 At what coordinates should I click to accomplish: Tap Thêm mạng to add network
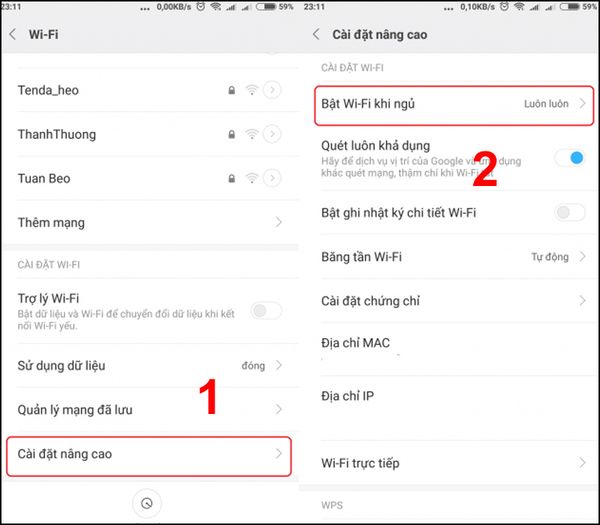click(150, 222)
